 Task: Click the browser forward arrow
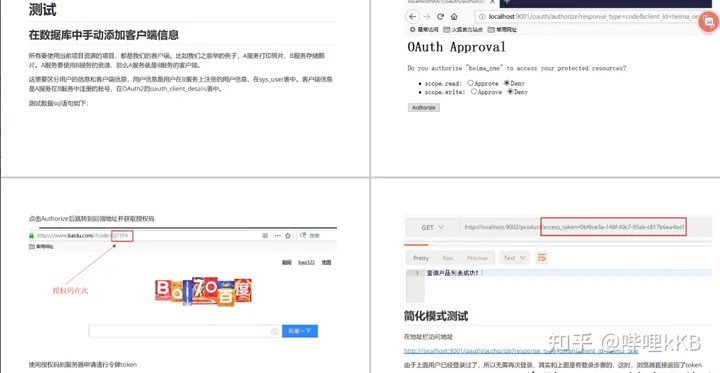click(427, 17)
